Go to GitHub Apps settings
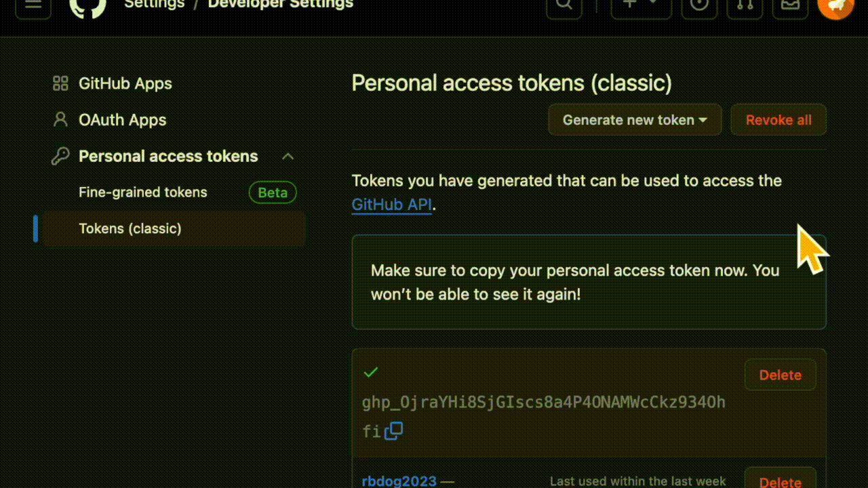The image size is (868, 488). click(125, 83)
